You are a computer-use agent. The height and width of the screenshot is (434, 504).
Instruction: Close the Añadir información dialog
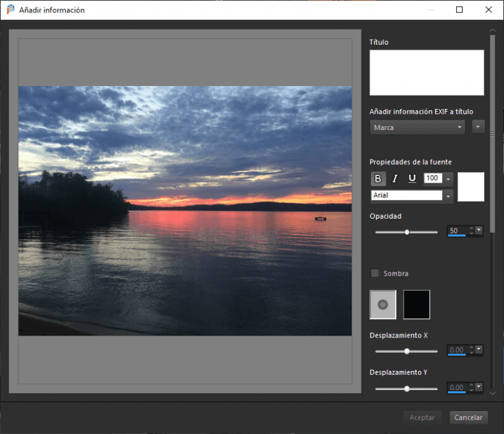488,10
